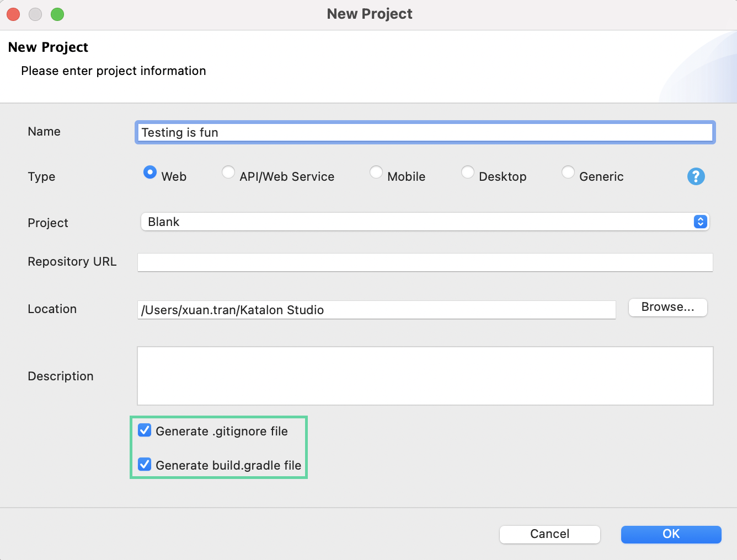Click the Location path input field
737x560 pixels.
(x=376, y=310)
